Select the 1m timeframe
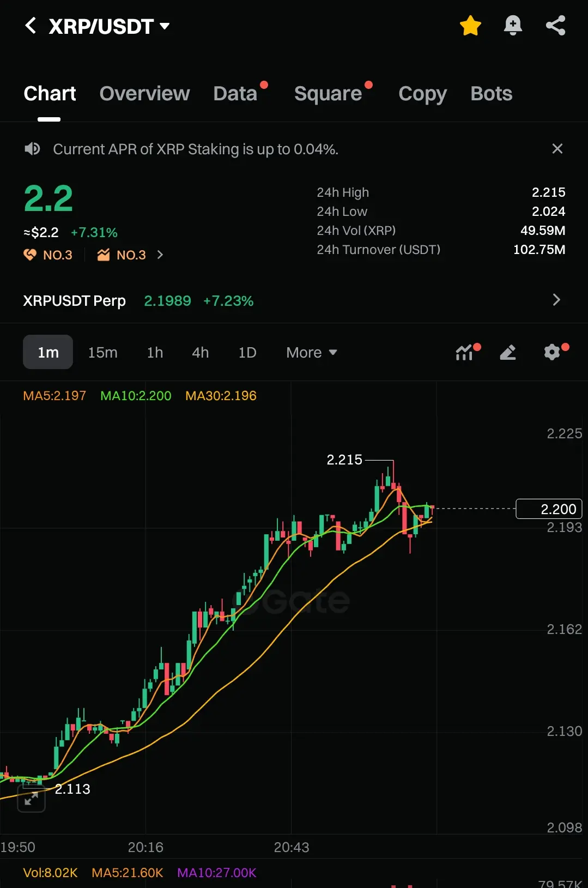This screenshot has width=588, height=888. 48,352
